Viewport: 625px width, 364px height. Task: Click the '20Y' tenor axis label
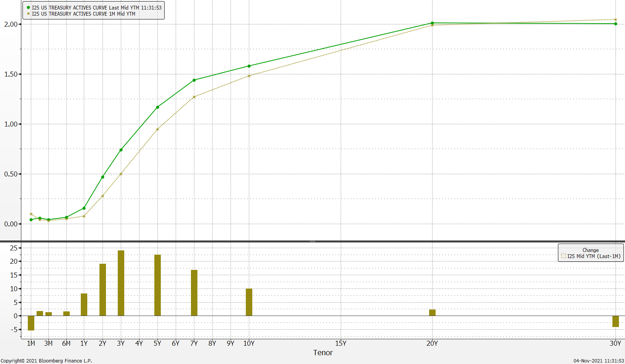pyautogui.click(x=432, y=343)
